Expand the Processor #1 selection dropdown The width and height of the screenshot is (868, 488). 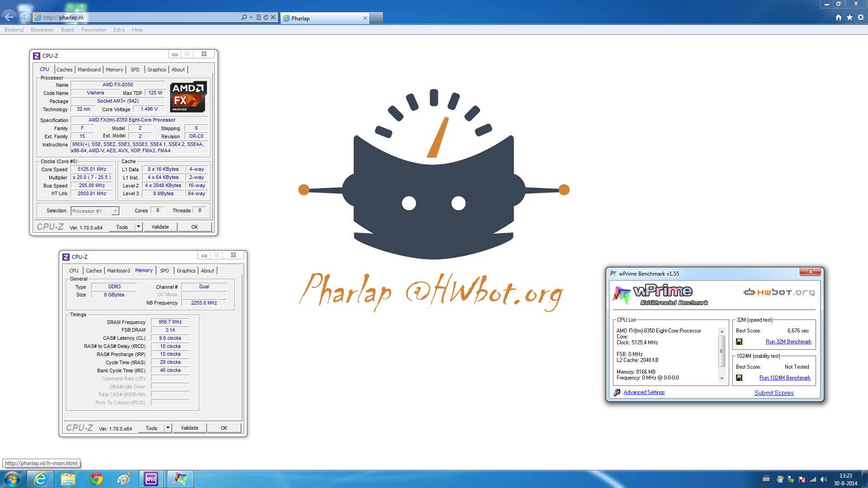[115, 211]
